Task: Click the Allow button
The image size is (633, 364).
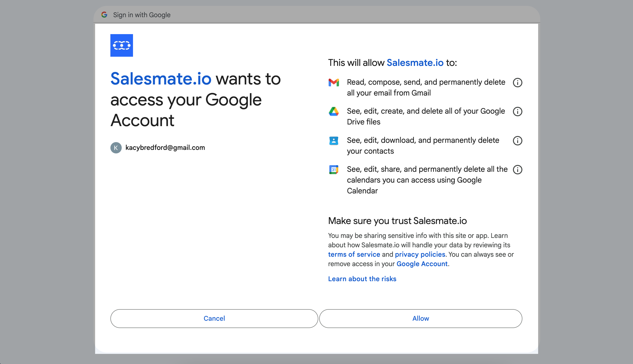Action: [x=420, y=318]
